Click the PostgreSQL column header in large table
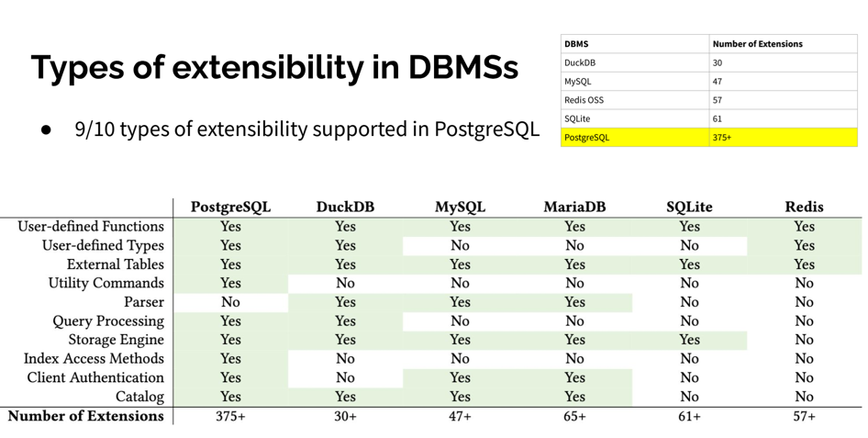This screenshot has width=868, height=438. point(230,207)
